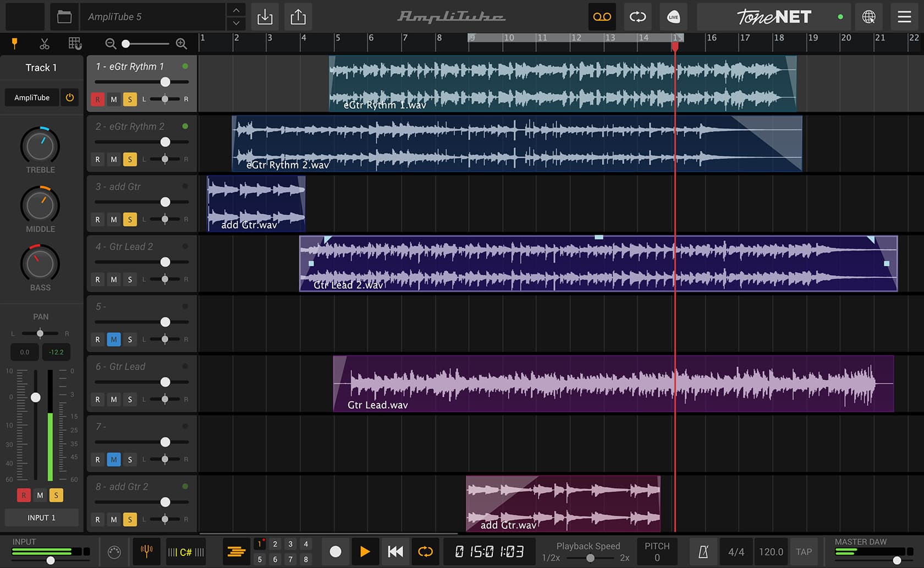
Task: Record-arm track 8 - add Gtr 2
Action: coord(97,519)
